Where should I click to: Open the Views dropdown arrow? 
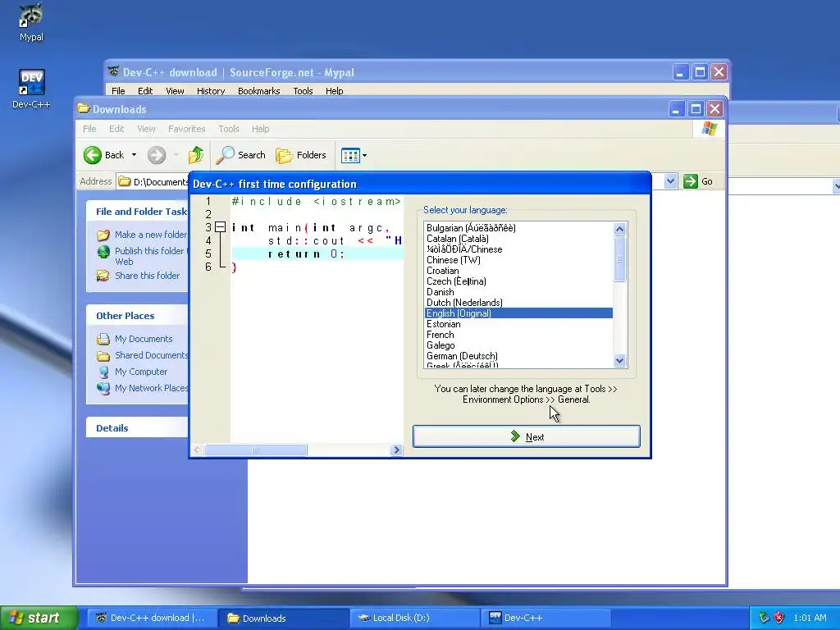pyautogui.click(x=365, y=155)
